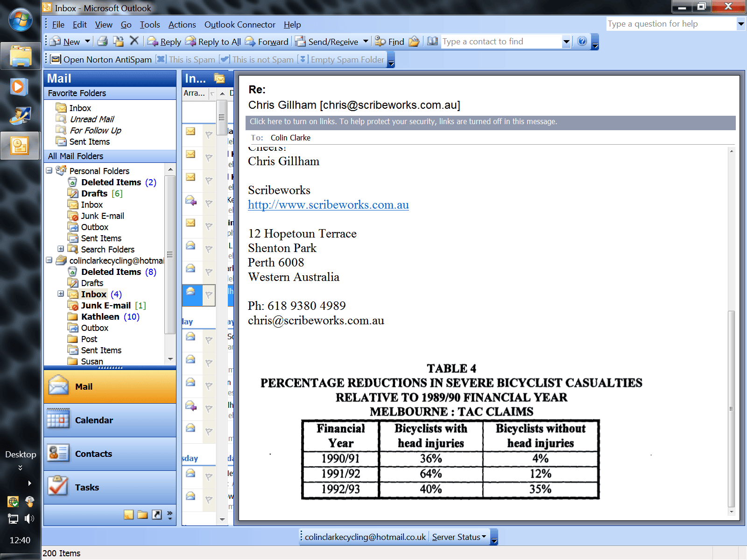Collapse the Personal Folders tree
The height and width of the screenshot is (560, 747).
(x=49, y=171)
